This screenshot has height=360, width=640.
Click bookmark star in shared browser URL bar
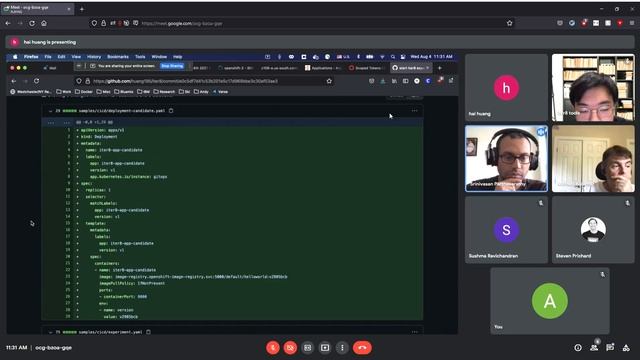[329, 81]
